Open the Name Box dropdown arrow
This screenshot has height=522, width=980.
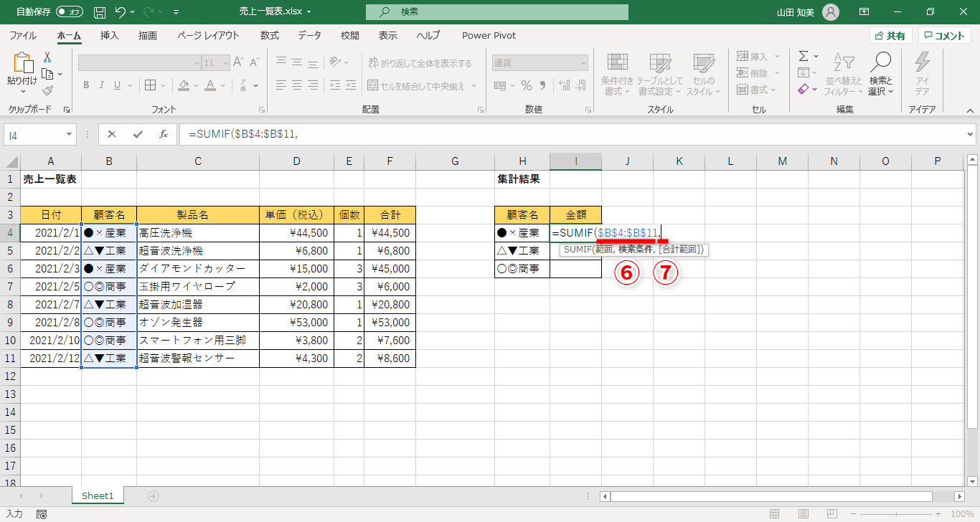pyautogui.click(x=70, y=134)
